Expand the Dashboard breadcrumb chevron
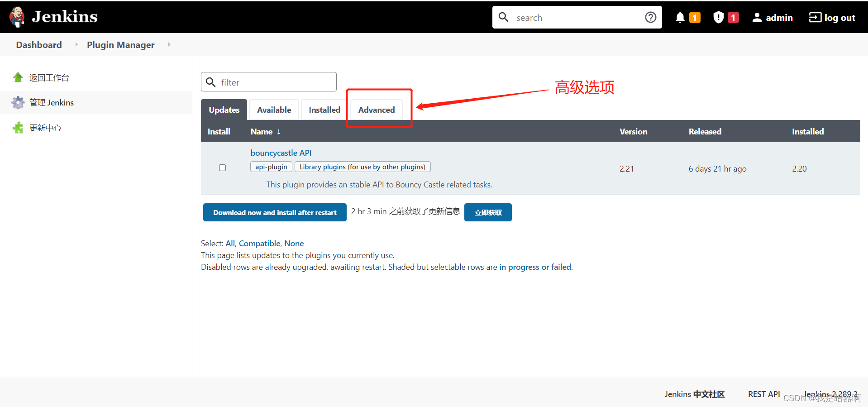The height and width of the screenshot is (407, 868). coord(76,44)
